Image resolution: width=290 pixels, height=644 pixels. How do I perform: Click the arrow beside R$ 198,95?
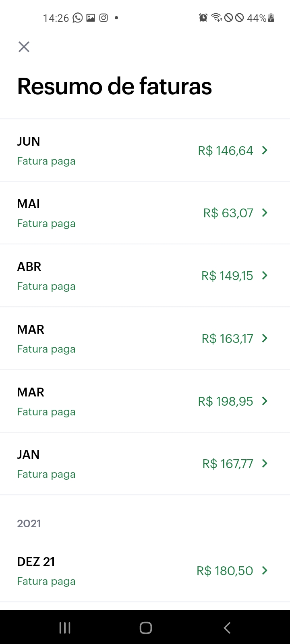click(x=265, y=401)
